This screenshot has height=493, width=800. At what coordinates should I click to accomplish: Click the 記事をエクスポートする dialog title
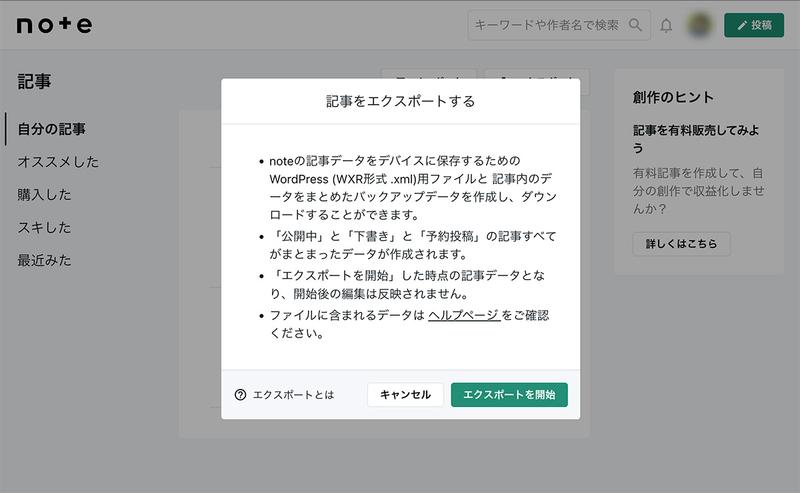(401, 101)
